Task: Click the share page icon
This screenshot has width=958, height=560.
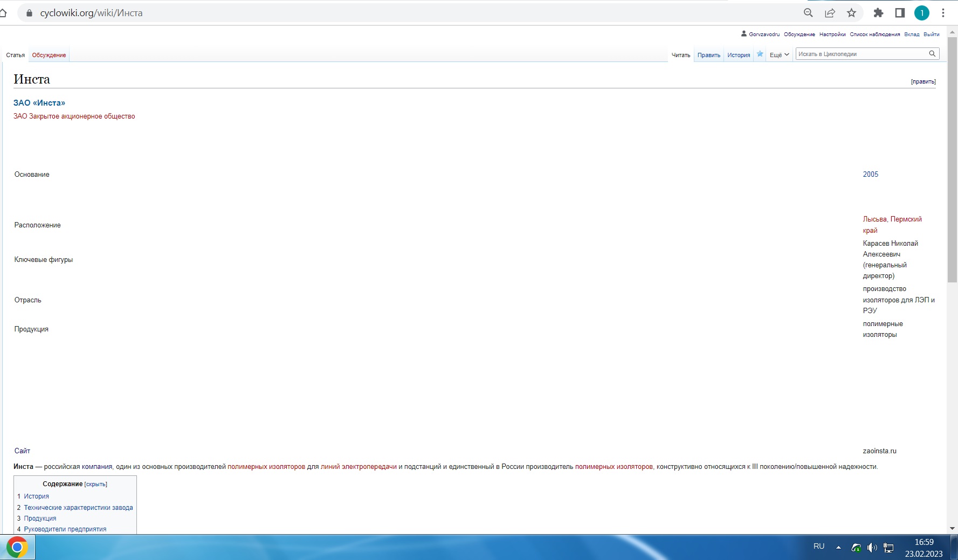Action: pos(830,13)
